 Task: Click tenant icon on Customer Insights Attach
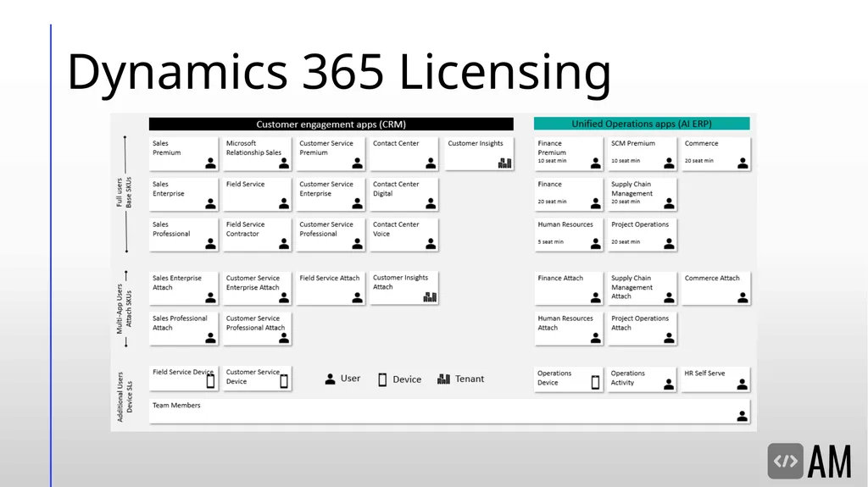click(x=430, y=297)
